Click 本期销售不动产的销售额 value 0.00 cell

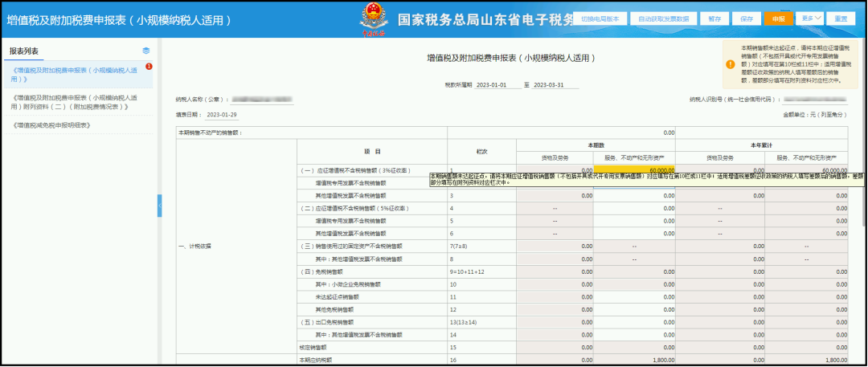tap(561, 133)
